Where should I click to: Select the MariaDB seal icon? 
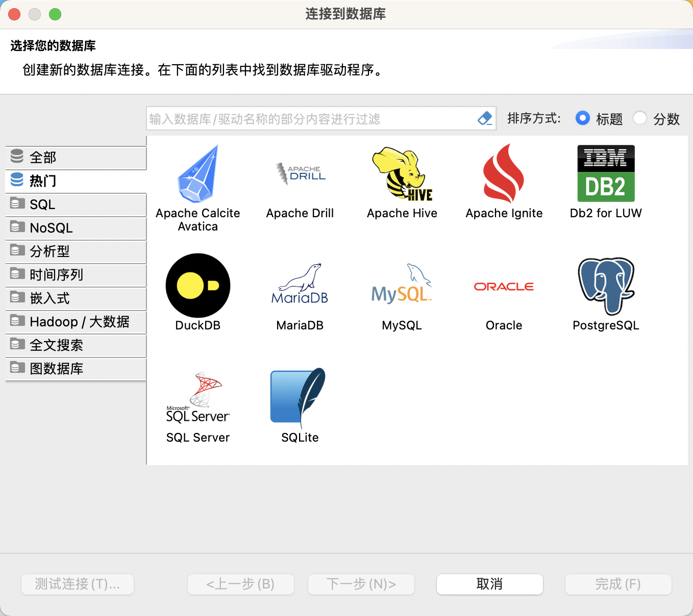tap(300, 285)
